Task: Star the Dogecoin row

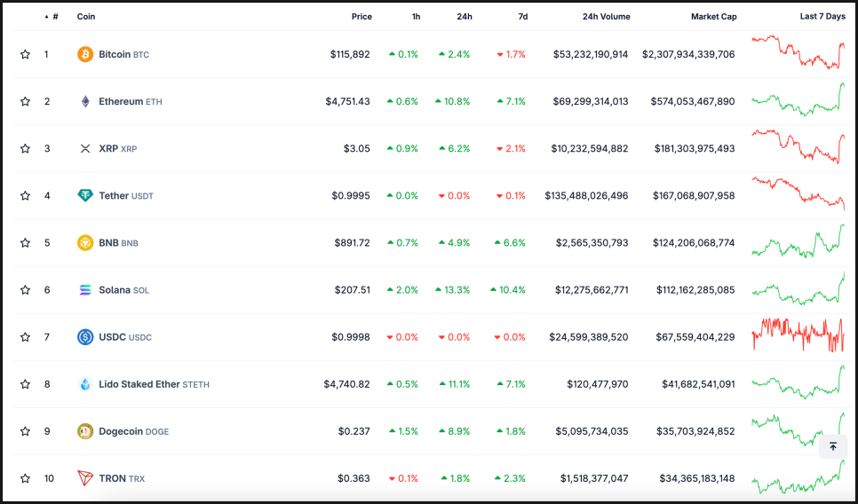Action: pos(25,431)
